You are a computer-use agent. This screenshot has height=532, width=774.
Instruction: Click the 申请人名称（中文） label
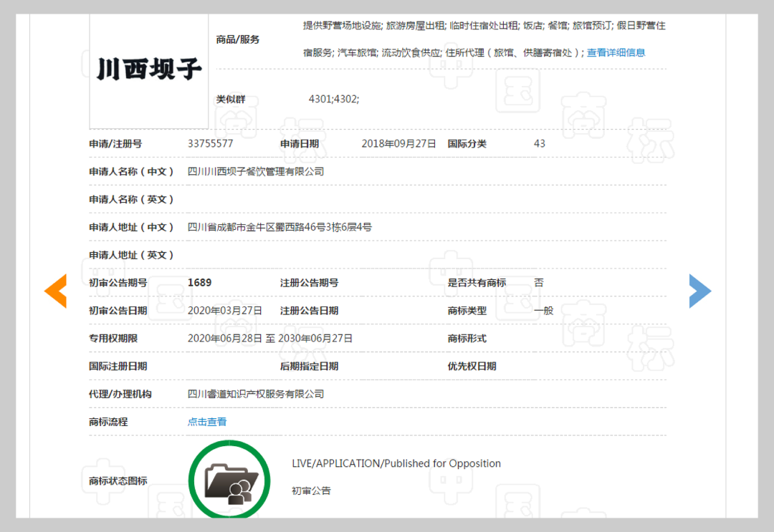tap(131, 172)
